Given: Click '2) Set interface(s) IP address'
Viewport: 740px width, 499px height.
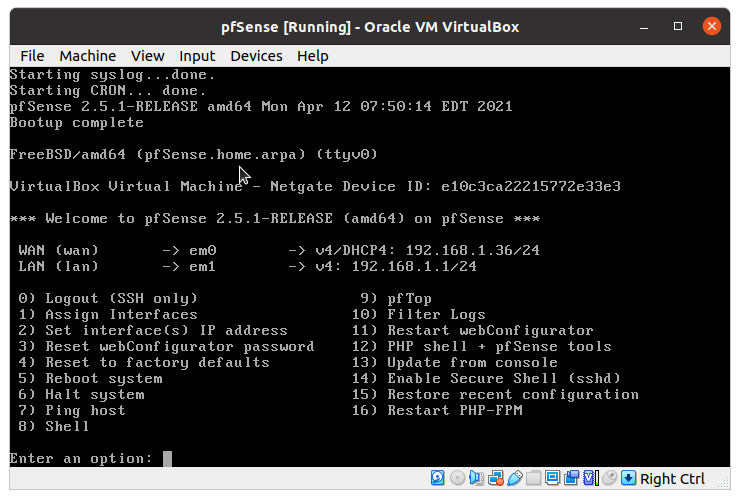Looking at the screenshot, I should pyautogui.click(x=153, y=330).
